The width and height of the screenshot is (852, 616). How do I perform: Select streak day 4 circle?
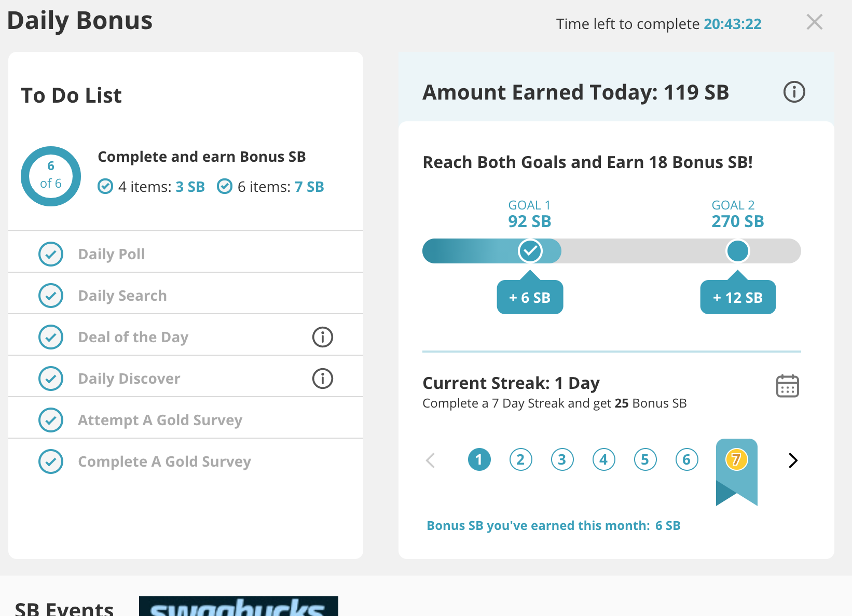pos(603,459)
